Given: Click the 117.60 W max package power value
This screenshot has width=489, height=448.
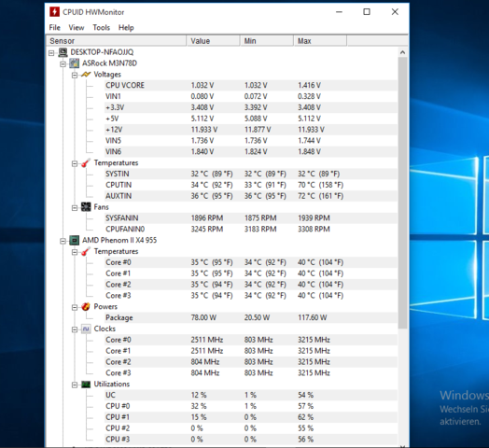Looking at the screenshot, I should point(313,317).
